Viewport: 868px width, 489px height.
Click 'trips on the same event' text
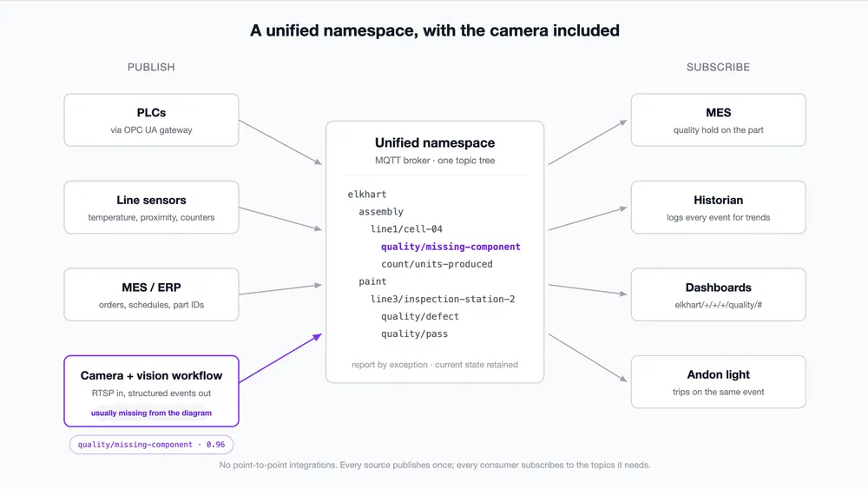[718, 392]
